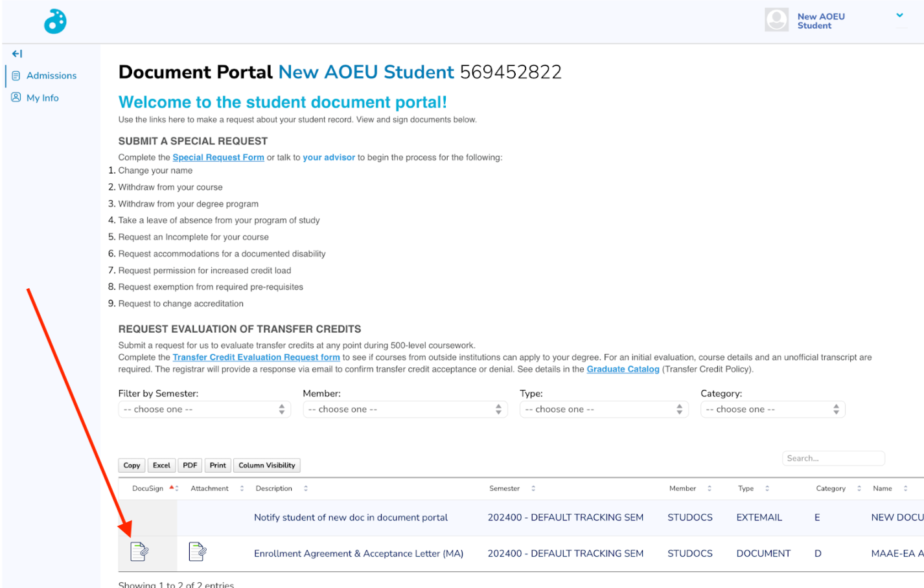Go to Admissions in the sidebar
The width and height of the screenshot is (924, 588).
(51, 76)
